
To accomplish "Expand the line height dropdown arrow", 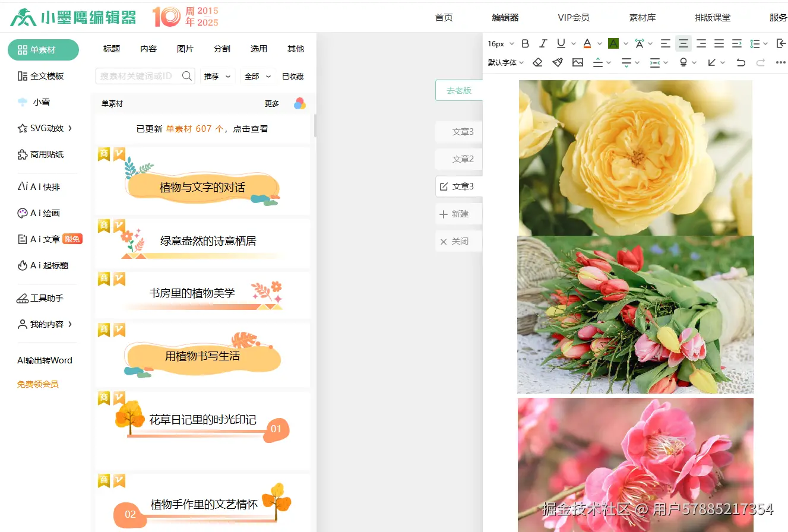I will point(765,43).
